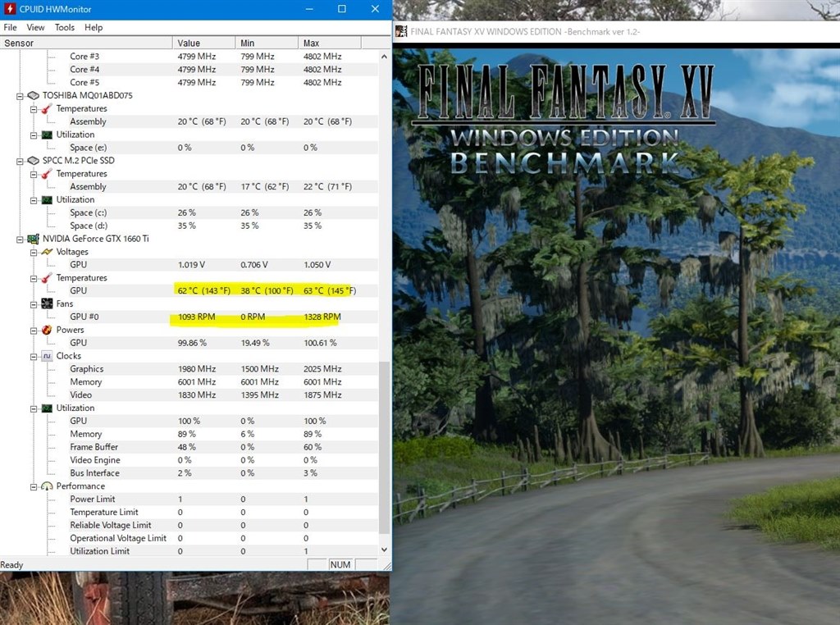The width and height of the screenshot is (840, 625).
Task: Click the Utilization icon under TOSHIBA drive
Action: click(x=47, y=135)
